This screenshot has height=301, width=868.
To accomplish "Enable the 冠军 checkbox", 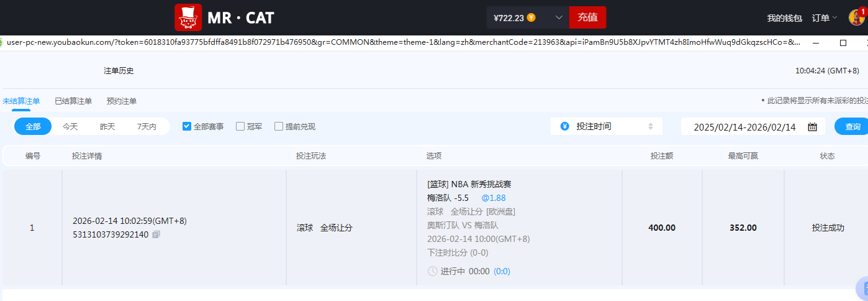I will pyautogui.click(x=240, y=126).
